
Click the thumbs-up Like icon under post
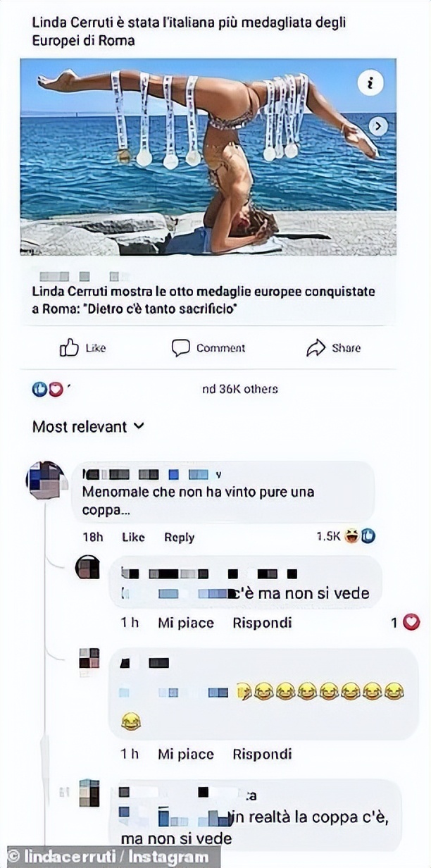coord(69,347)
